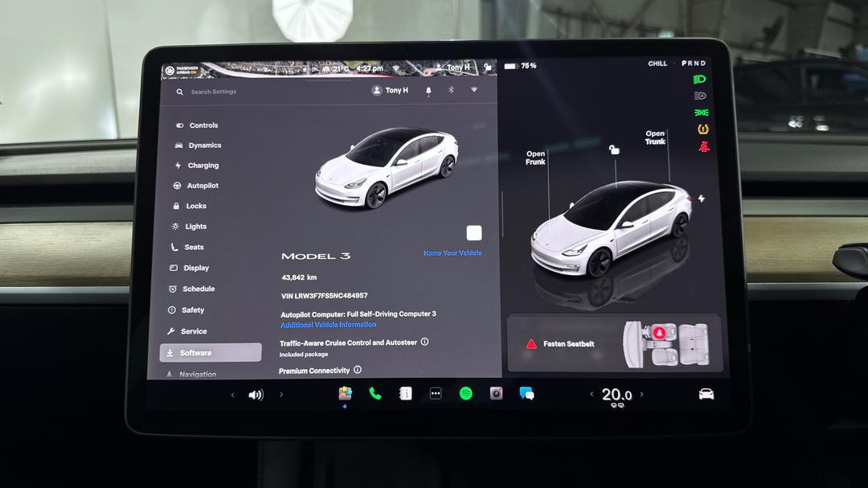Tap the red seatbelt warning indicator

click(x=703, y=146)
